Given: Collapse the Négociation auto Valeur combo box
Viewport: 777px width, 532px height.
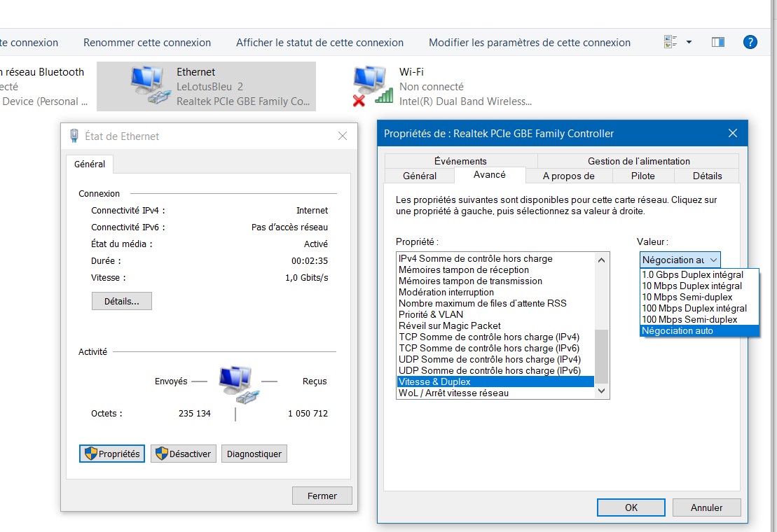Looking at the screenshot, I should [x=680, y=260].
